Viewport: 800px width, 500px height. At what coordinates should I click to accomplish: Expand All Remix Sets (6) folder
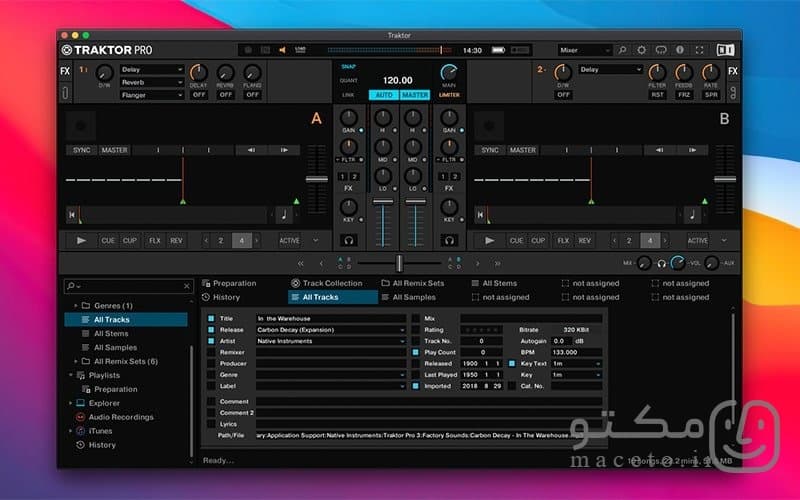point(76,361)
